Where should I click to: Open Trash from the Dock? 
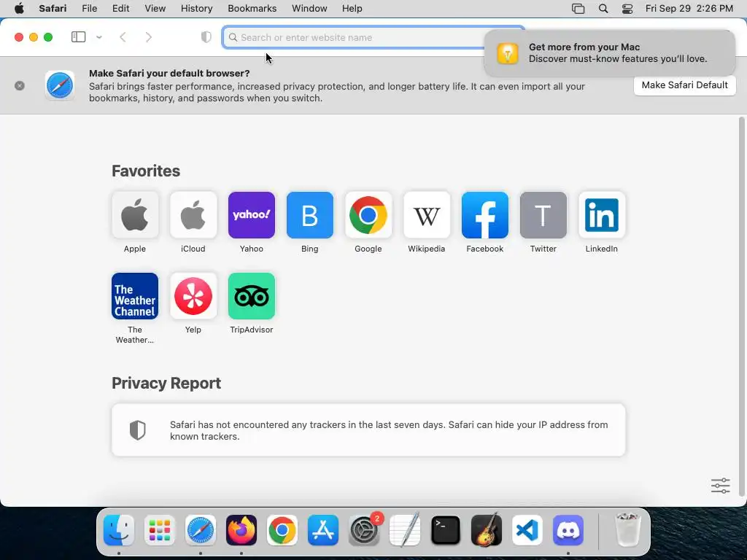628,530
